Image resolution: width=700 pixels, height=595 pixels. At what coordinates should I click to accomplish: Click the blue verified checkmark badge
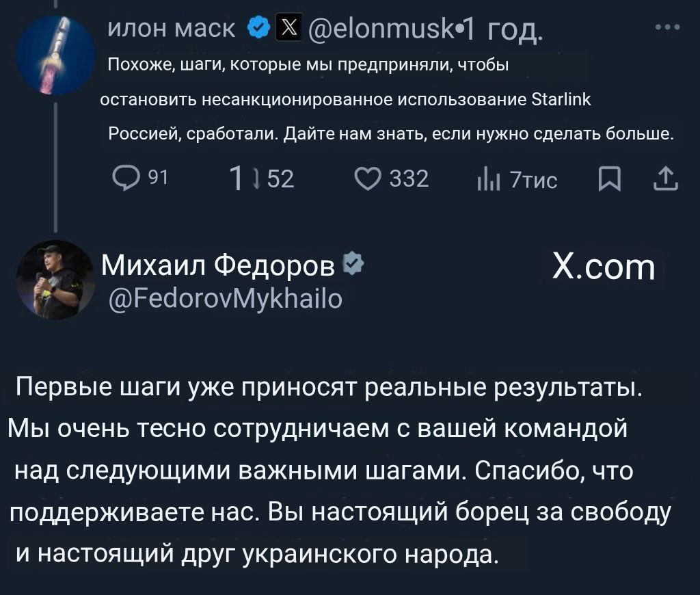point(257,29)
